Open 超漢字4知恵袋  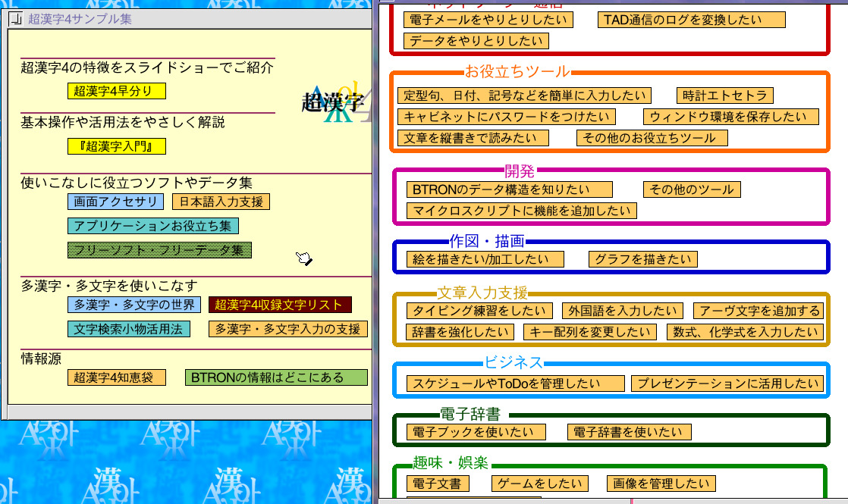click(116, 377)
